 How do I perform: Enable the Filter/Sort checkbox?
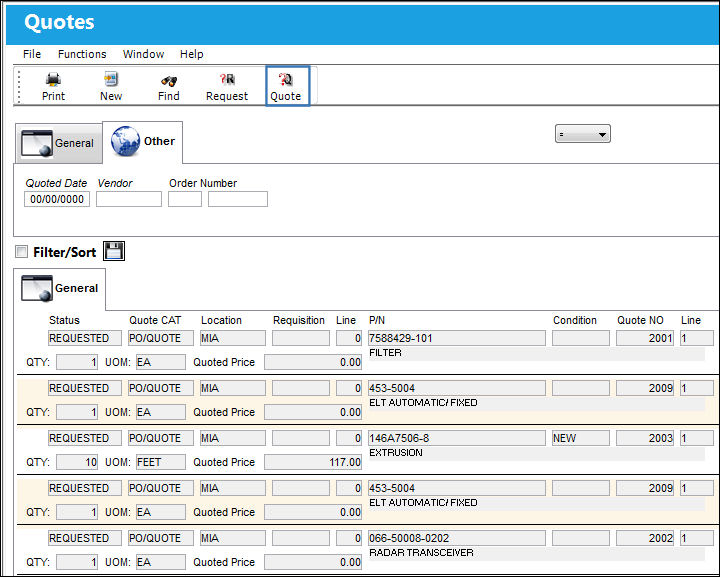[x=21, y=252]
